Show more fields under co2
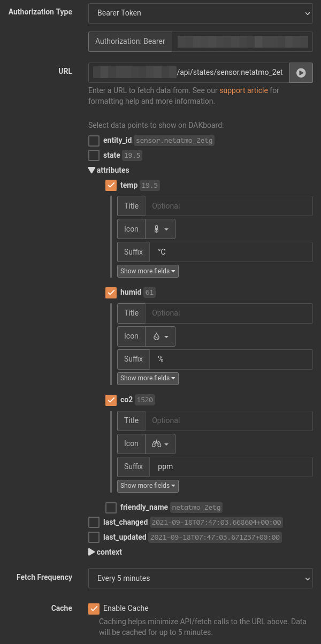 [148, 486]
